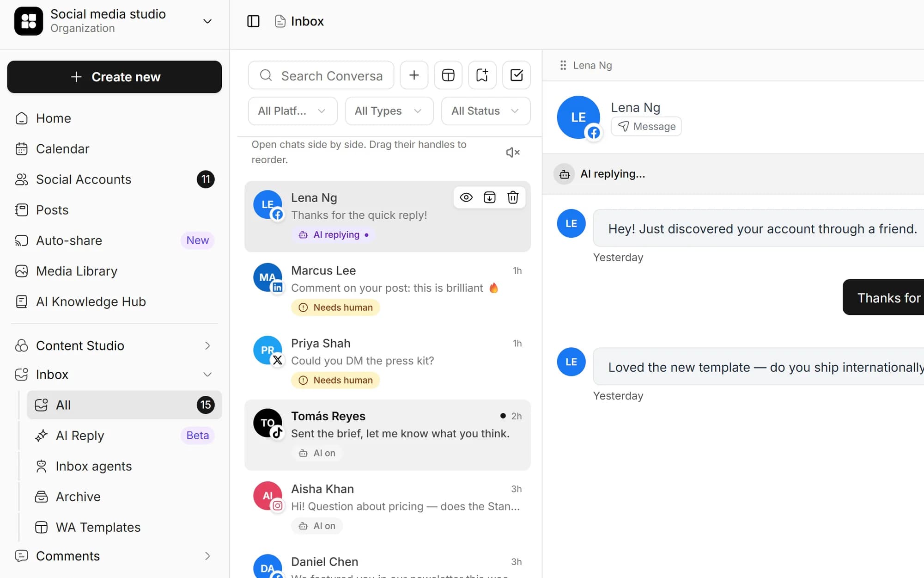Click the robot icon beside AI replying

(564, 174)
